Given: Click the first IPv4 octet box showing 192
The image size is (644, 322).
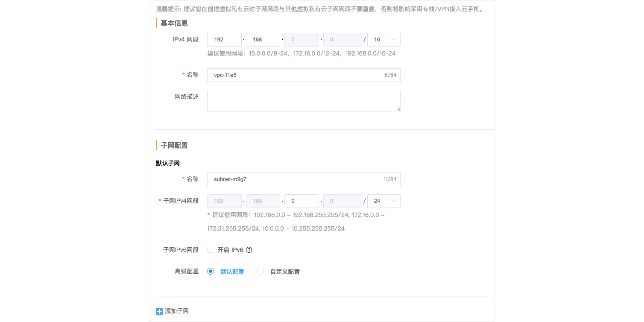Looking at the screenshot, I should tap(224, 39).
